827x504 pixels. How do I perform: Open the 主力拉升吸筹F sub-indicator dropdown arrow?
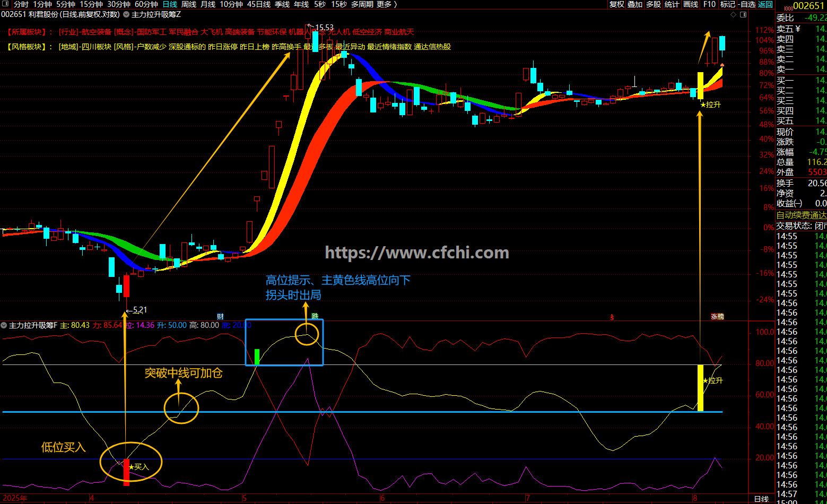4,325
